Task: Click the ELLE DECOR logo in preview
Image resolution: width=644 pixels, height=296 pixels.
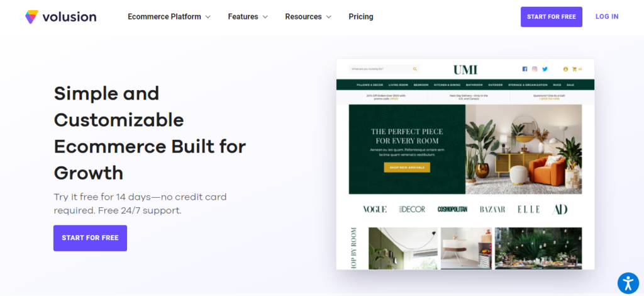Action: coord(412,209)
